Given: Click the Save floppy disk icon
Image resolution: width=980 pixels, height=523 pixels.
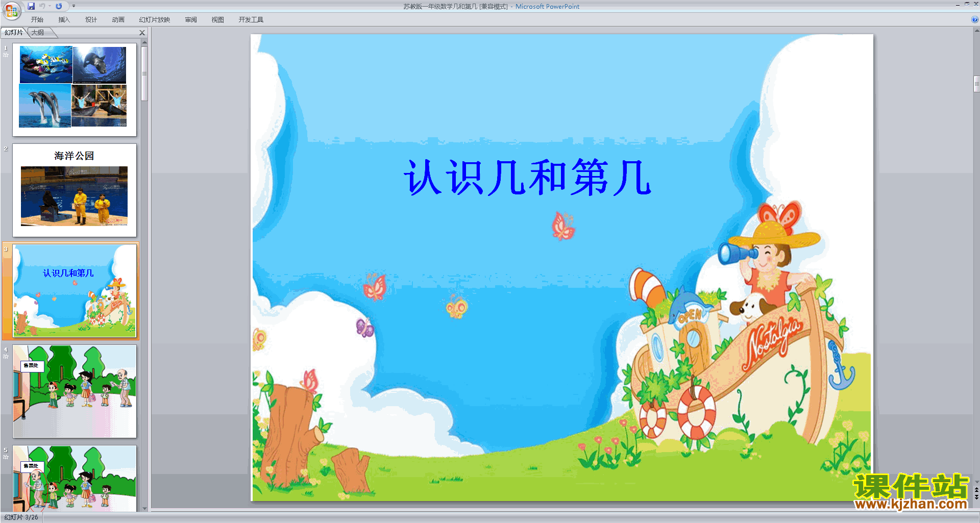Looking at the screenshot, I should point(31,6).
